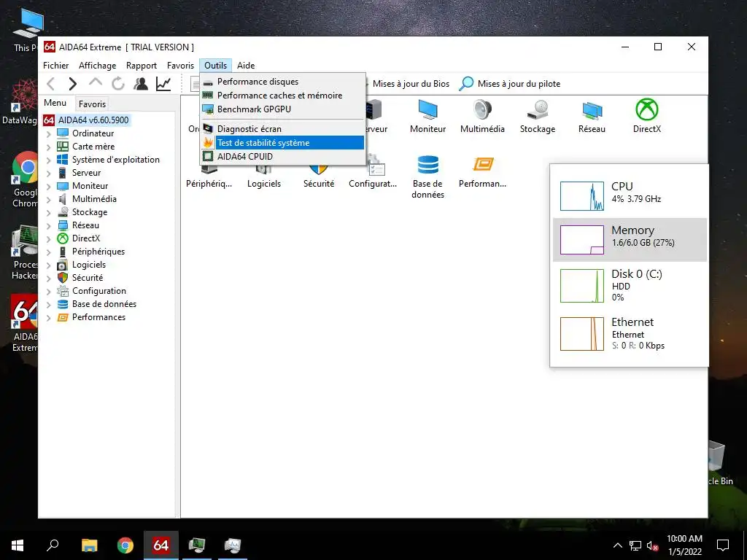Open the Multimédia speaker icon
Screen dimensions: 747x560
tap(482, 116)
